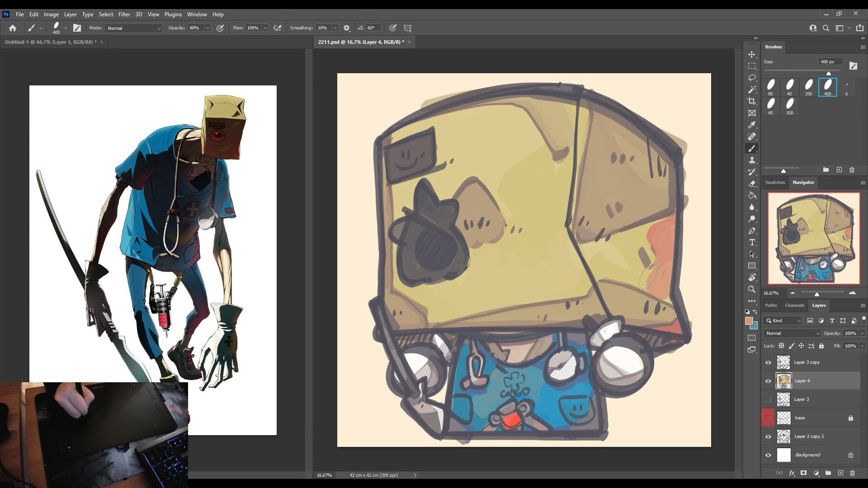Screen dimensions: 868x488
Task: Open the Smoothing 10% dropdown arrow
Action: click(x=335, y=28)
